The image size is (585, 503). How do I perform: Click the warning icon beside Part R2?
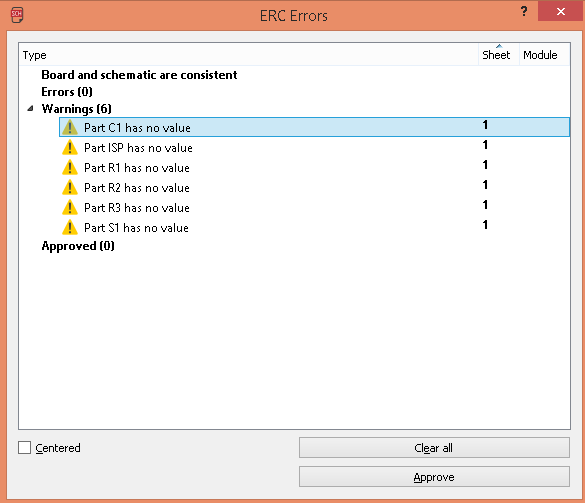pos(70,187)
